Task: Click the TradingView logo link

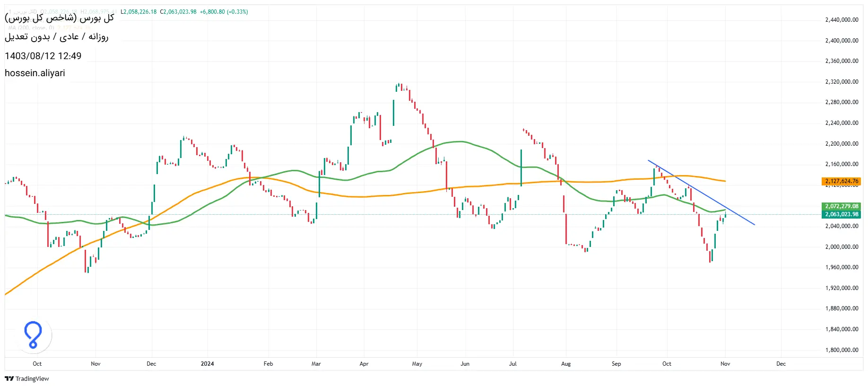Action: 27,378
